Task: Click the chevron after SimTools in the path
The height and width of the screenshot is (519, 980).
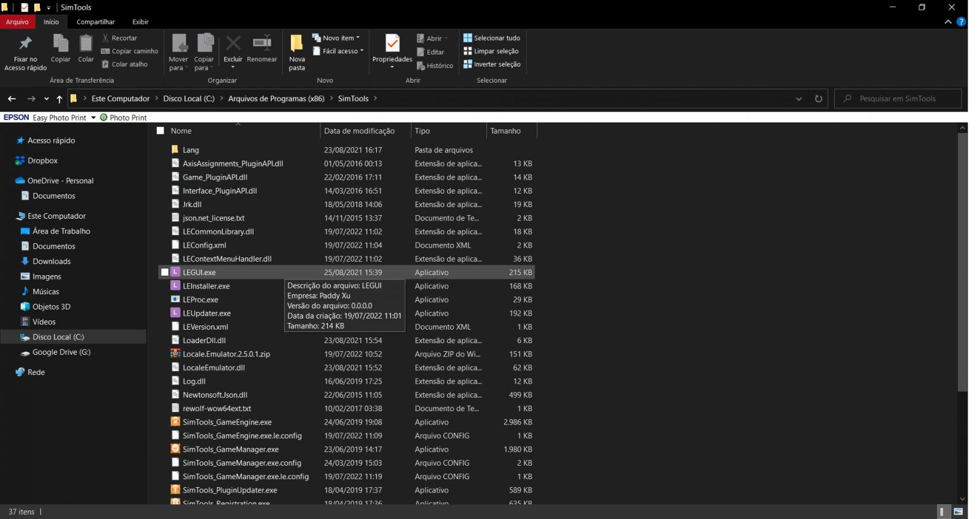Action: [375, 99]
